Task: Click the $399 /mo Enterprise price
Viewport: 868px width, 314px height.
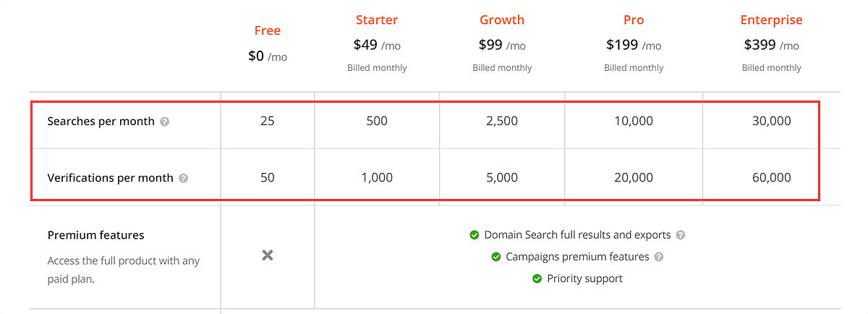Action: 771,45
